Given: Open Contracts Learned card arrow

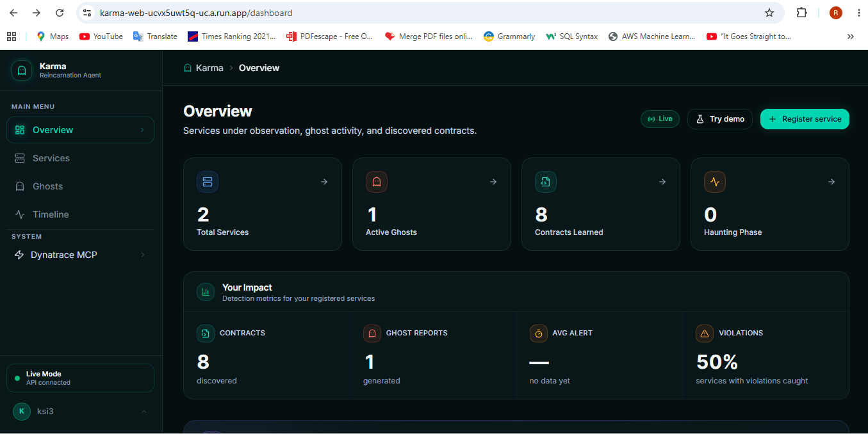Looking at the screenshot, I should point(662,182).
